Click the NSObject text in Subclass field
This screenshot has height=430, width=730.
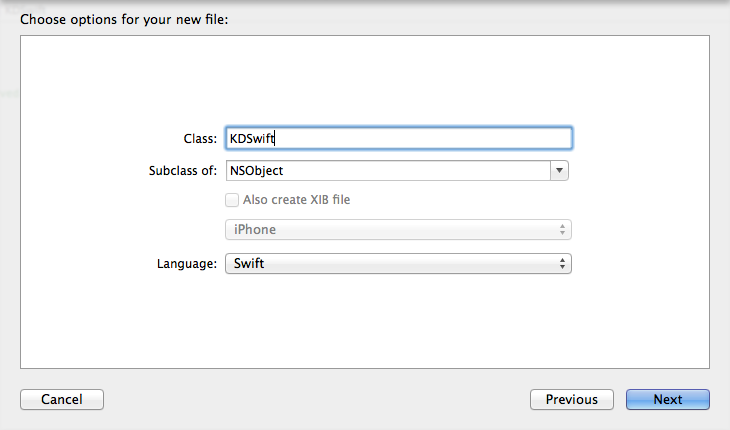click(257, 171)
